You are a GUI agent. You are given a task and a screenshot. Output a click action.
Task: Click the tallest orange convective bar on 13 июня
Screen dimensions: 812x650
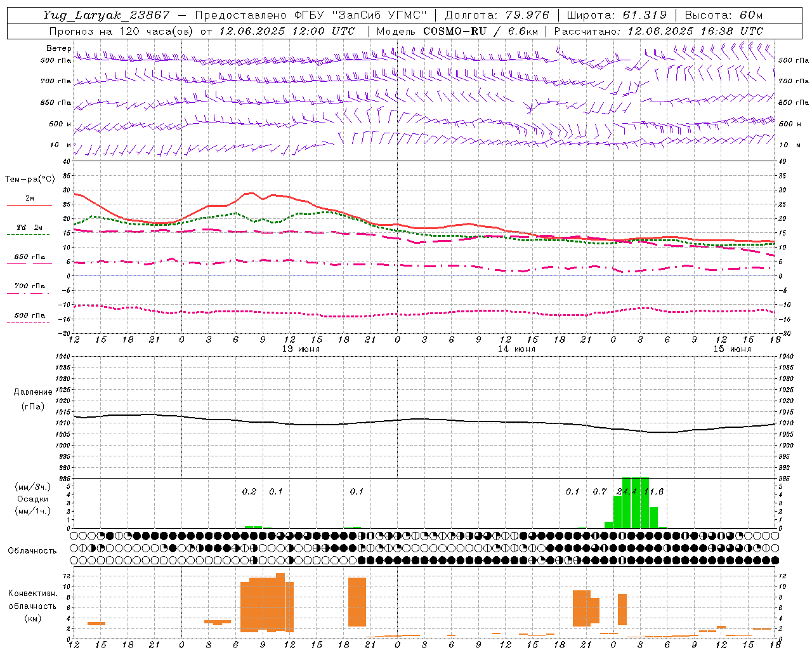pyautogui.click(x=280, y=601)
